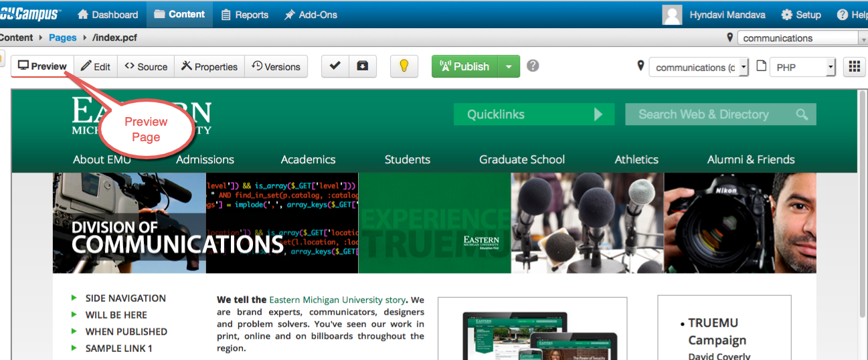Select the communications publish target dropdown
The image size is (868, 360).
[x=699, y=67]
